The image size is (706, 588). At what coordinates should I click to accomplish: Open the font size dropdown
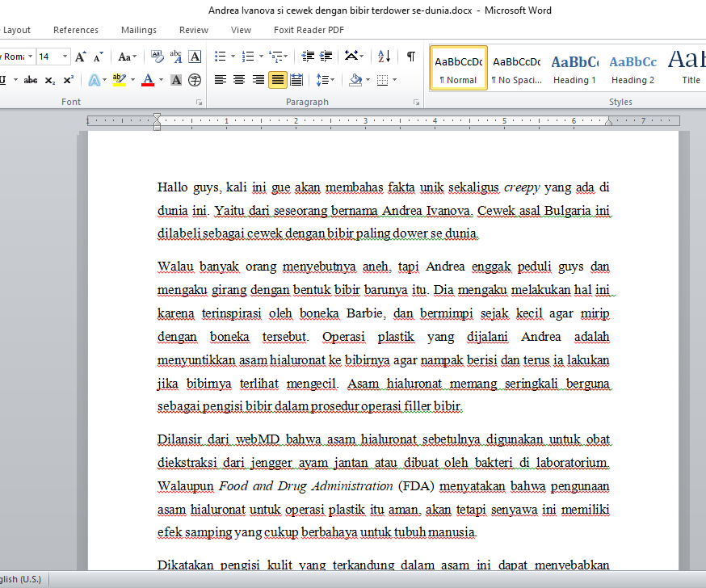click(x=65, y=57)
